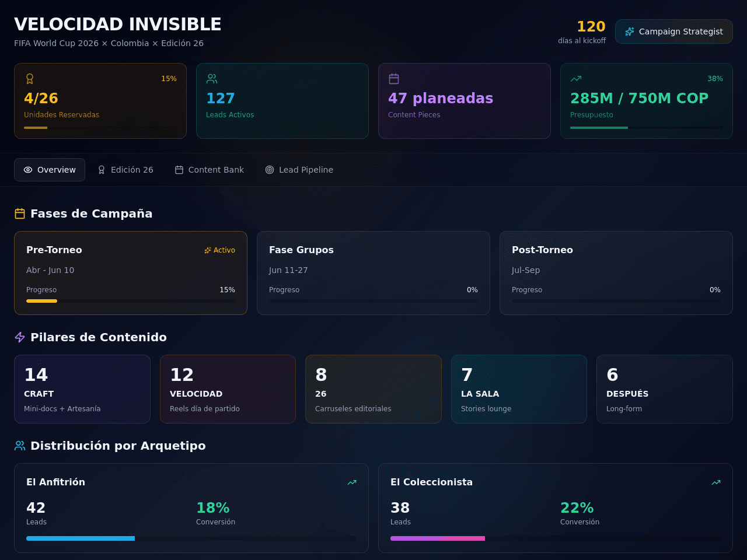The image size is (747, 560).
Task: Click the VELOCIDAD INVISIBLE title
Action: [118, 24]
